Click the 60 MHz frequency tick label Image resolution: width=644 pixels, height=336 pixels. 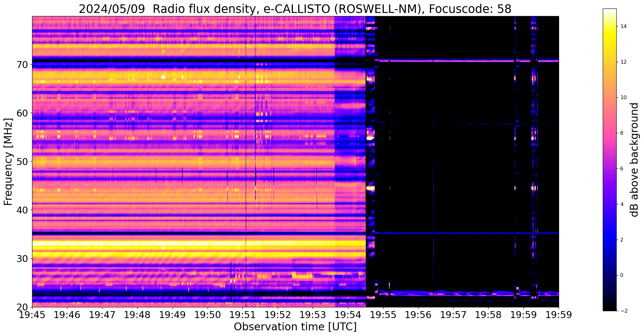click(23, 113)
